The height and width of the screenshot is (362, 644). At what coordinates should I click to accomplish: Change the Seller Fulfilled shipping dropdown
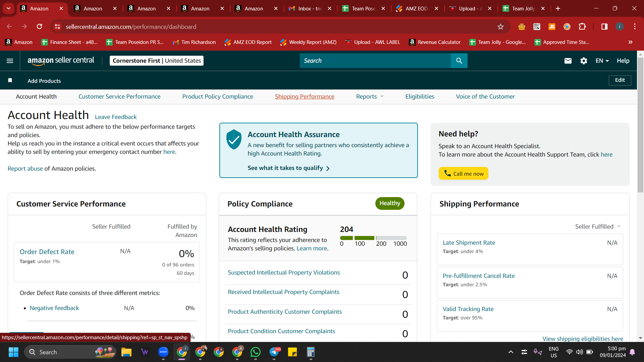coord(598,227)
